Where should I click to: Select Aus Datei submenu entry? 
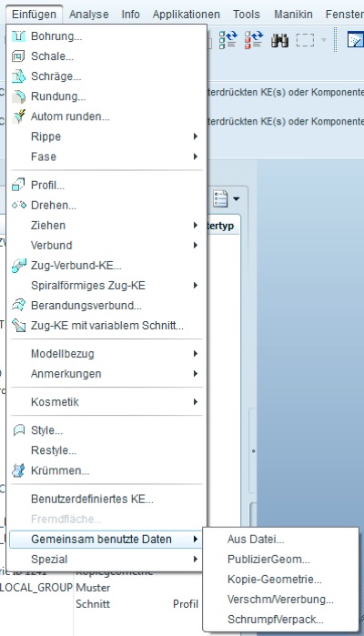[256, 539]
